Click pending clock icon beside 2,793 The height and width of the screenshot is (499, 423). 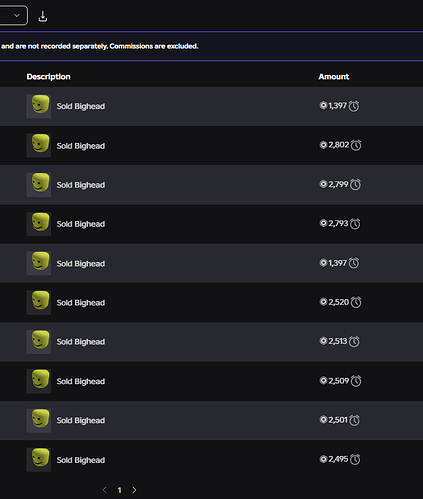coord(355,224)
